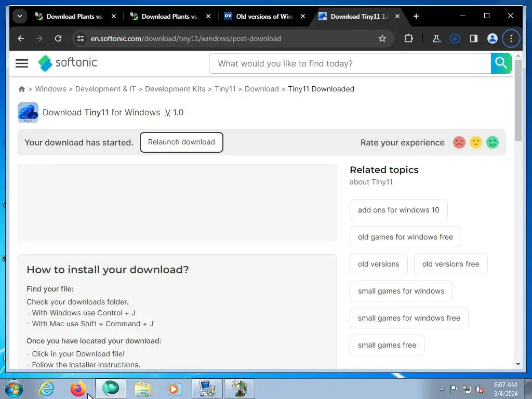This screenshot has width=532, height=399.
Task: Select the small games free topic
Action: tap(387, 345)
